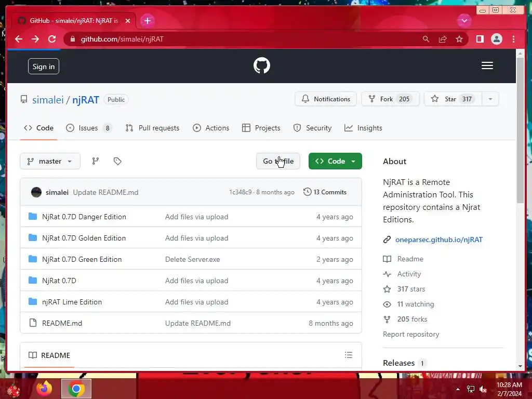This screenshot has width=532, height=399.
Task: Open the NjRat 0.7D folder
Action: (x=59, y=281)
